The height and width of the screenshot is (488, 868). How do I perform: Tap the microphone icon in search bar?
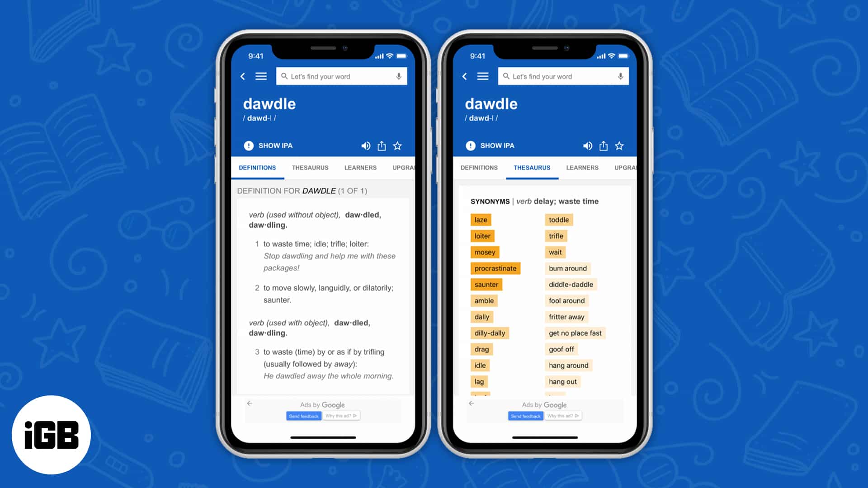[x=398, y=76]
